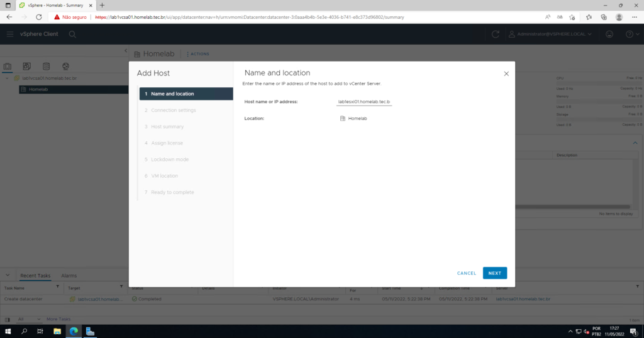The height and width of the screenshot is (338, 644).
Task: Switch to Alarms tab
Action: 69,276
